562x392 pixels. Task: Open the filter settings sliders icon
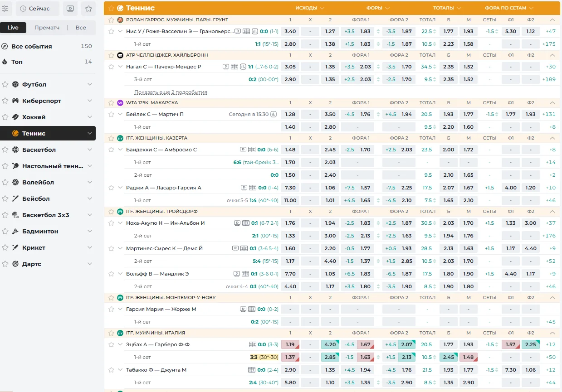pos(5,9)
